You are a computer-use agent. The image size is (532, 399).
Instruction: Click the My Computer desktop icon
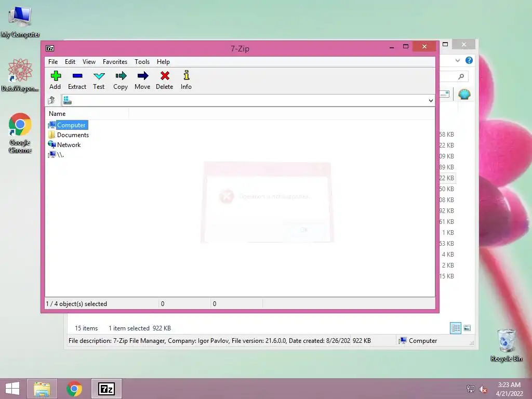point(20,22)
